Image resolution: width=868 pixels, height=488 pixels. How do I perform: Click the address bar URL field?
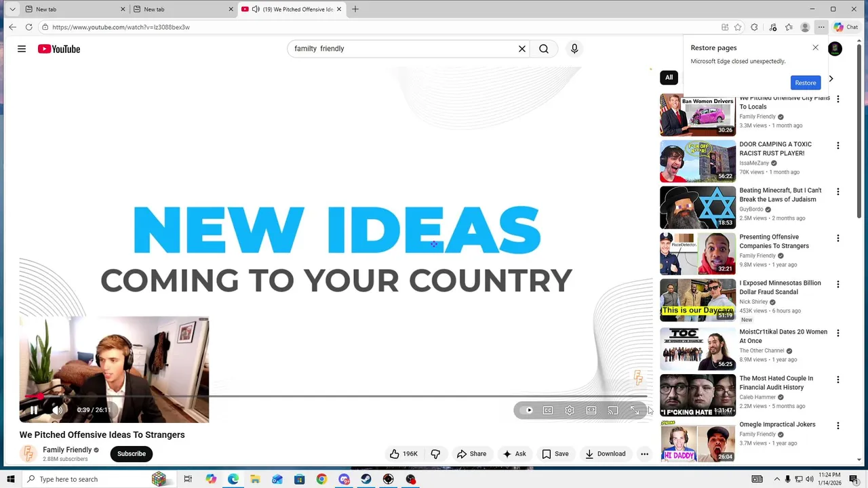[380, 27]
